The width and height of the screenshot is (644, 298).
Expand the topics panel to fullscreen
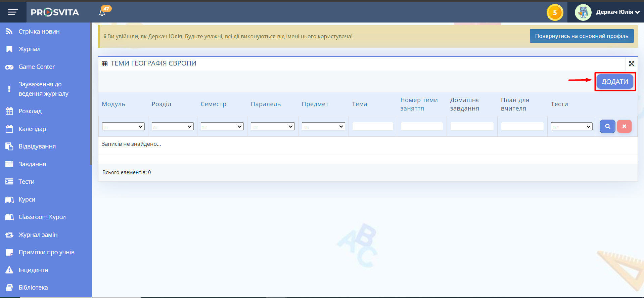coord(631,63)
